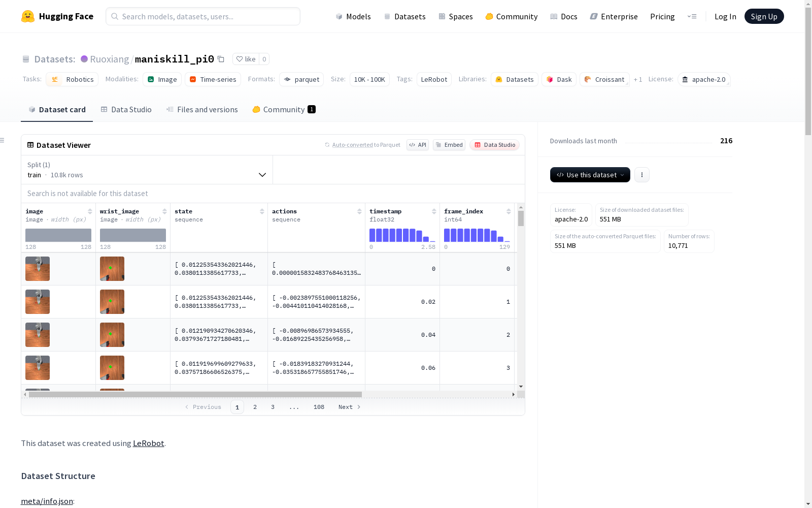This screenshot has width=812, height=508.
Task: Click Log In
Action: (725, 16)
